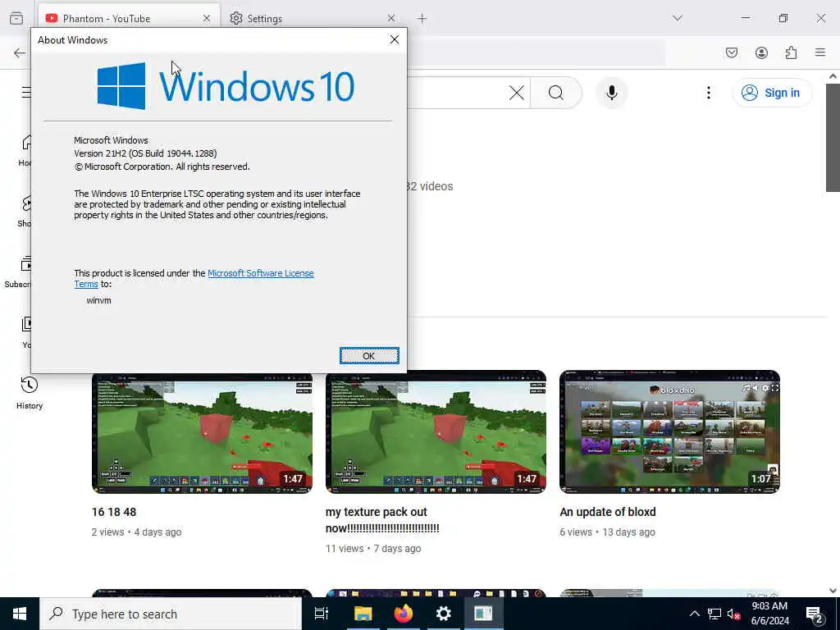Open 'An update of bloxd' title link
The height and width of the screenshot is (630, 840).
tap(608, 512)
